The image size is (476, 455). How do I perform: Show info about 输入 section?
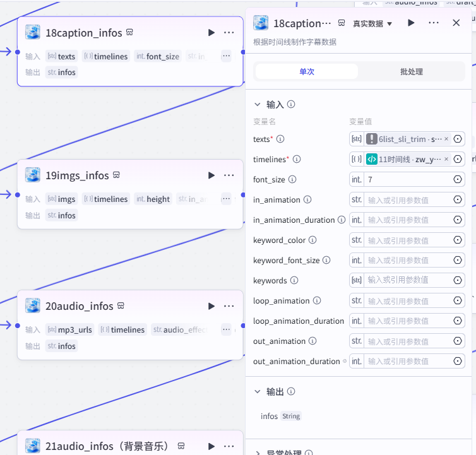coord(291,104)
